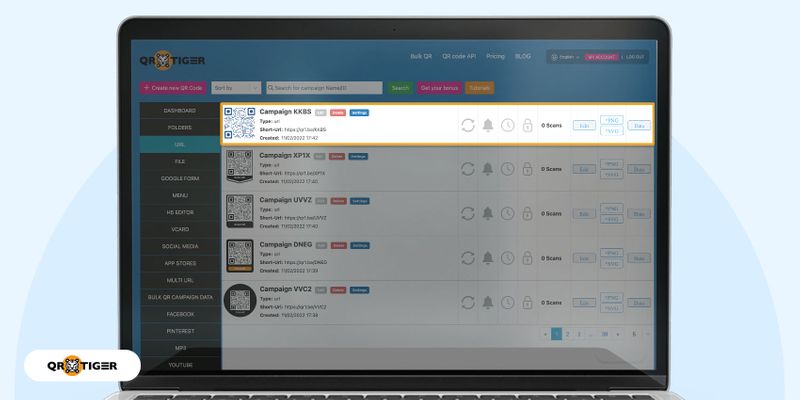Select H5 Editor in the sidebar
The width and height of the screenshot is (800, 400).
pos(180,212)
